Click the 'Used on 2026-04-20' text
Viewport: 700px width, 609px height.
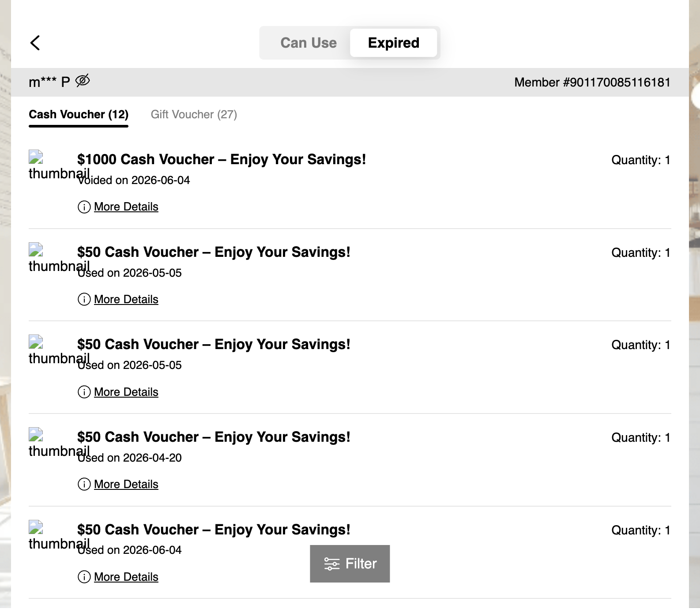(130, 458)
